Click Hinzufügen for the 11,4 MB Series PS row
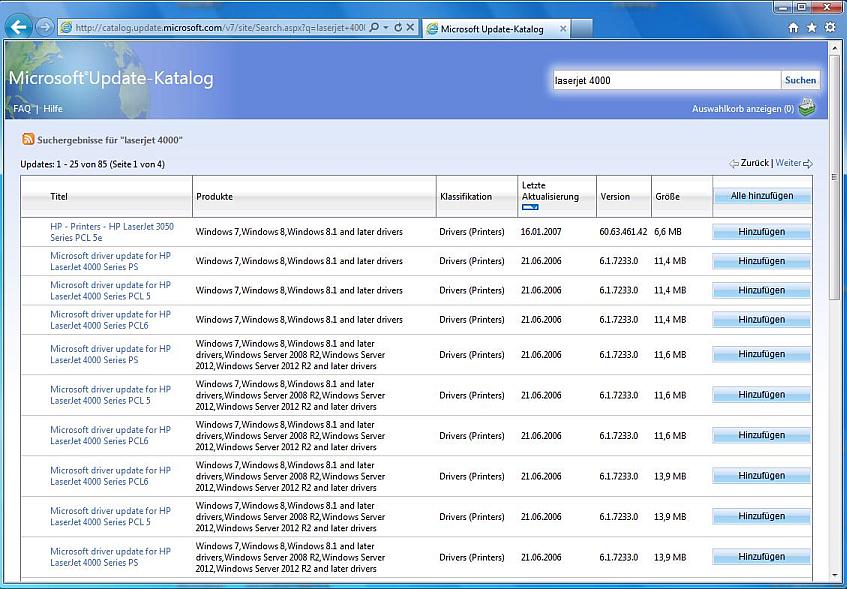This screenshot has width=847, height=589. [x=762, y=261]
